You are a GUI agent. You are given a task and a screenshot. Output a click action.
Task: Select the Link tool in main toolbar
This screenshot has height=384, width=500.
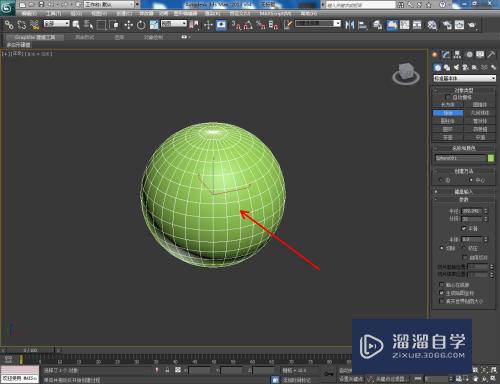9,25
